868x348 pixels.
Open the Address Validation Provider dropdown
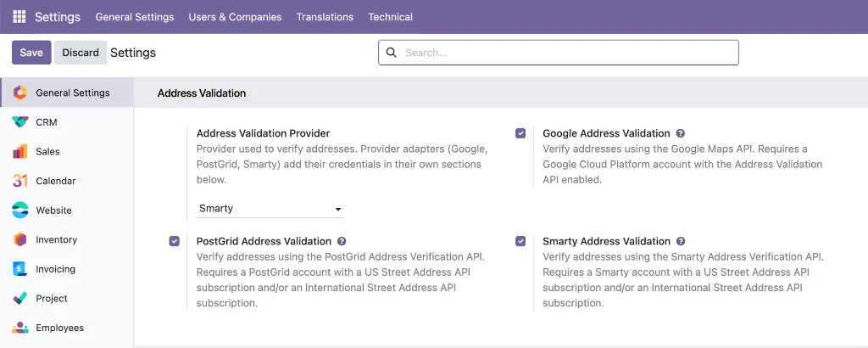(270, 209)
